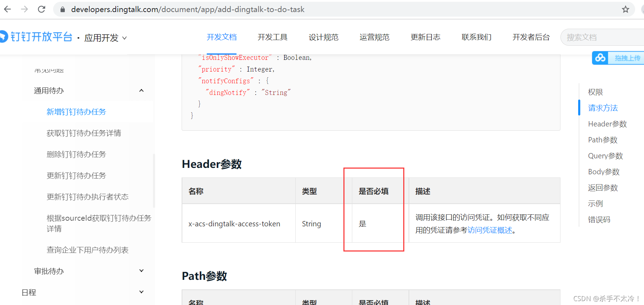
Task: Open 获取钉钉待办任务详情 page
Action: (x=84, y=133)
